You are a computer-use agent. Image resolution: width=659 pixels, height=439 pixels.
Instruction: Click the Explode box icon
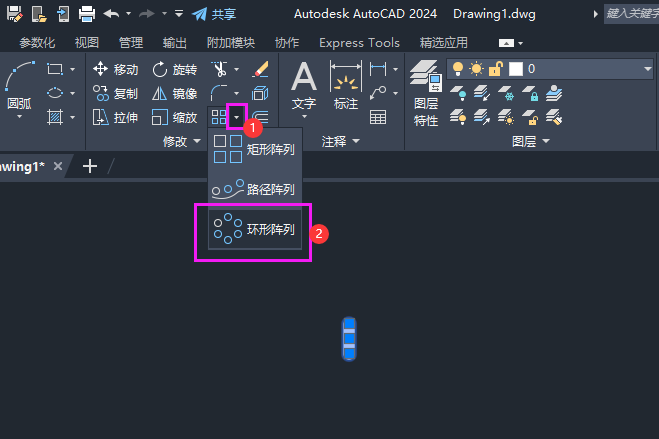[260, 93]
